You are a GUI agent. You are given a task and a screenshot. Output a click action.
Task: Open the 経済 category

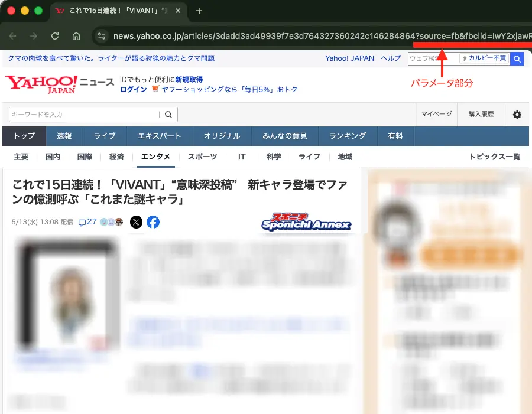[116, 157]
